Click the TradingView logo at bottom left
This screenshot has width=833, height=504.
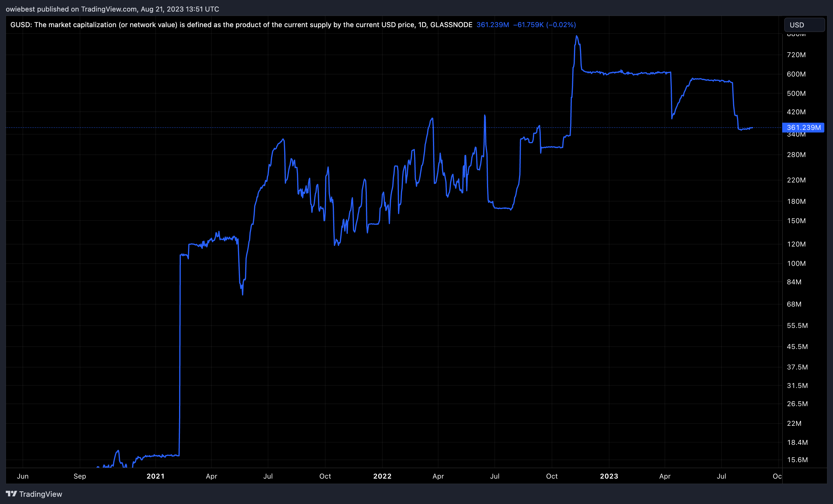(34, 494)
